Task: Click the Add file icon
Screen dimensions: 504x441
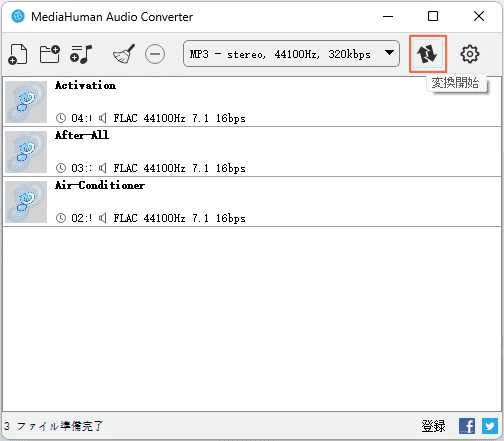Action: 18,54
